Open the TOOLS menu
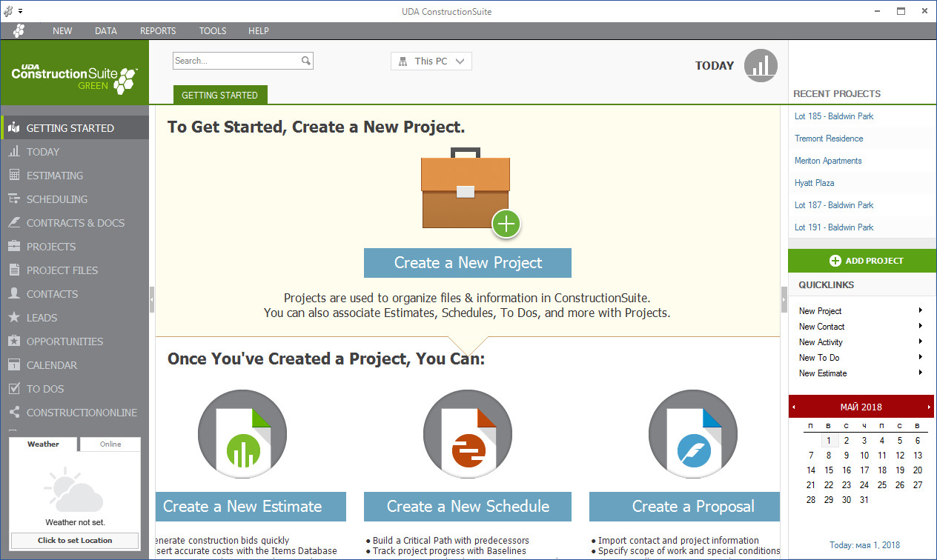 pyautogui.click(x=213, y=31)
